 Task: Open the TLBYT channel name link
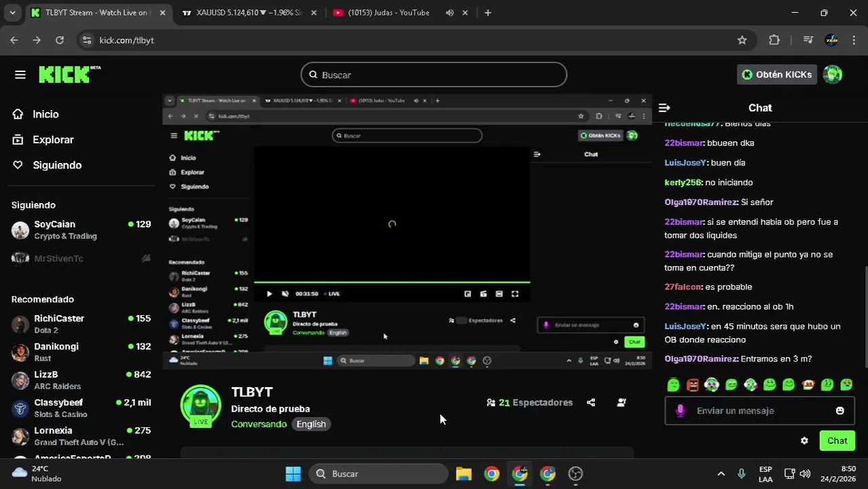[x=252, y=392]
